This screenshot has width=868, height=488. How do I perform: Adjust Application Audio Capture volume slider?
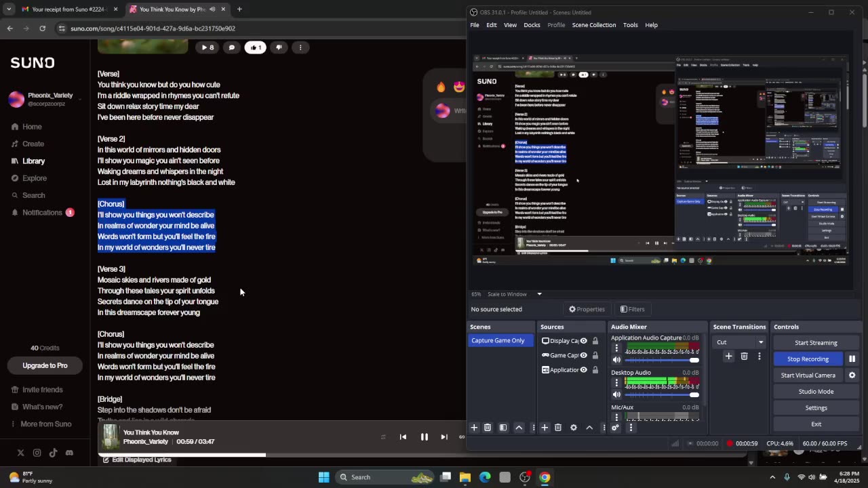click(661, 360)
